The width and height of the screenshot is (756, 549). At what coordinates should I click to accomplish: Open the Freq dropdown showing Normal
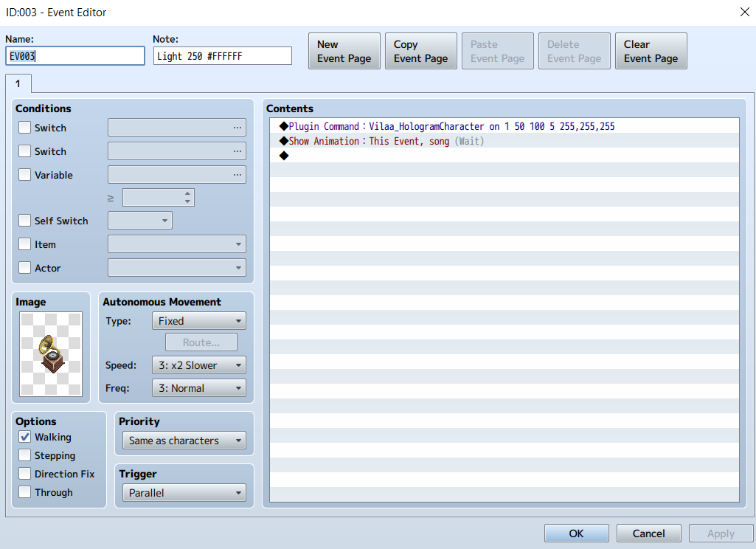198,388
